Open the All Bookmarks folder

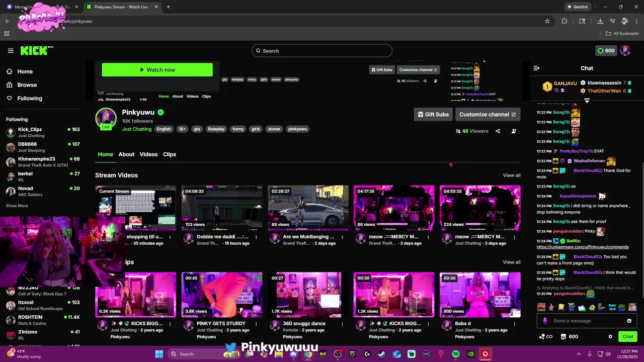[622, 34]
